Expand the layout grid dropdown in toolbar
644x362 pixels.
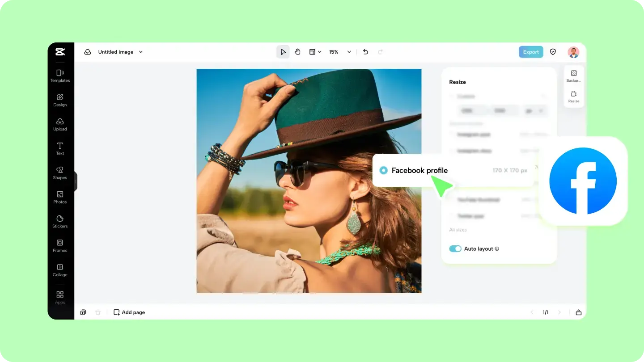point(315,52)
